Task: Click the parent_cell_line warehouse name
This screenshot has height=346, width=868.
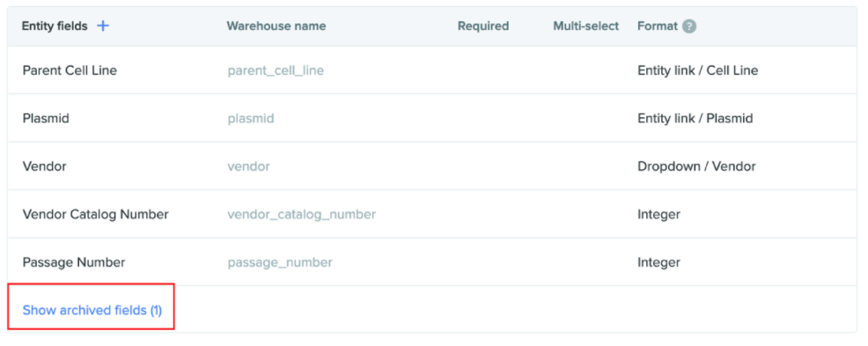Action: 276,70
